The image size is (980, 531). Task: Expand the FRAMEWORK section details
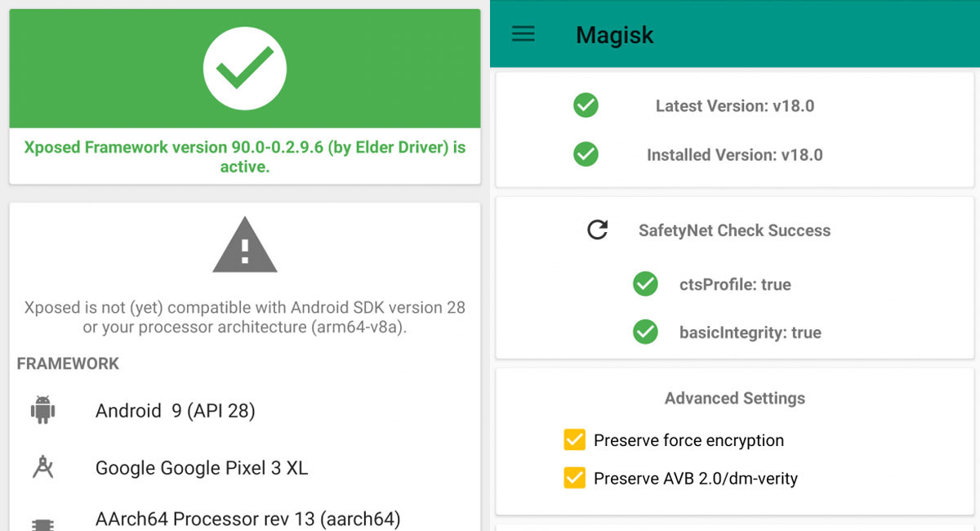point(67,364)
